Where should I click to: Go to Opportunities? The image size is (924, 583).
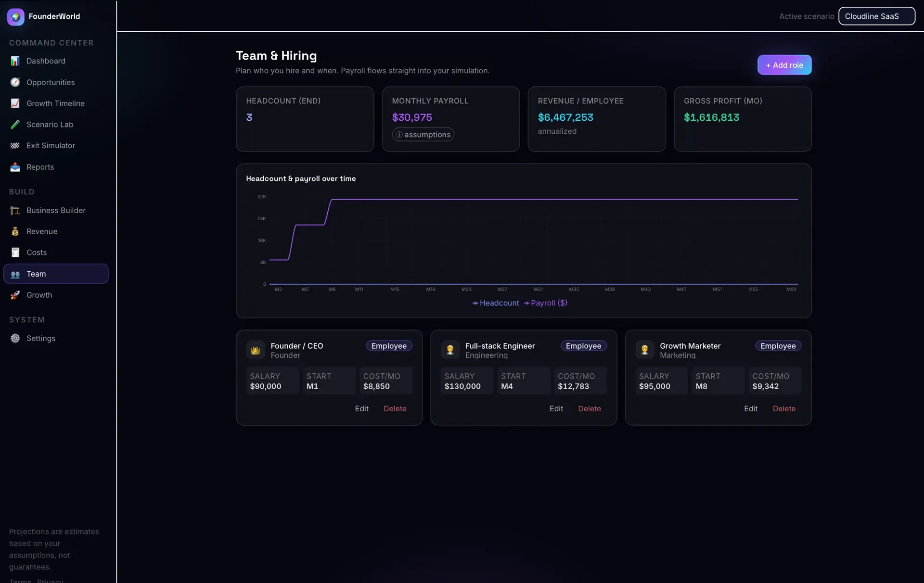[x=56, y=82]
